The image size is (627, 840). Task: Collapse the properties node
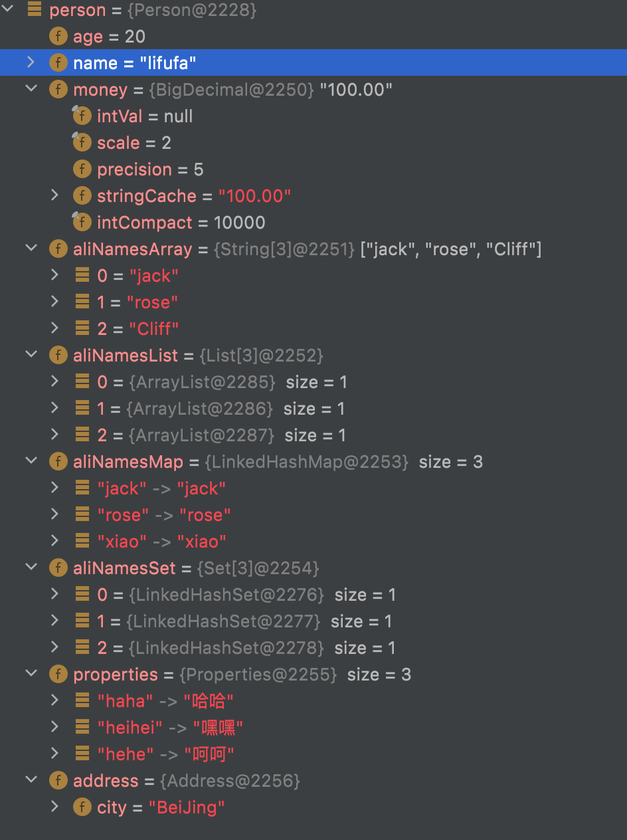pyautogui.click(x=31, y=674)
